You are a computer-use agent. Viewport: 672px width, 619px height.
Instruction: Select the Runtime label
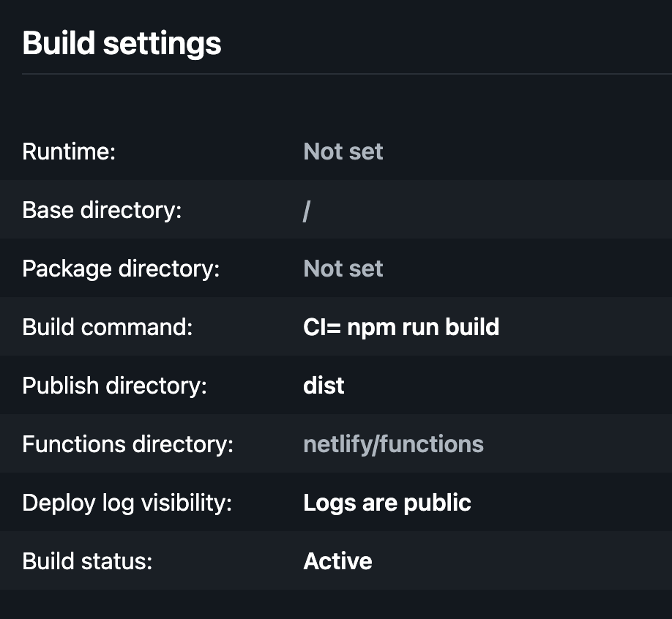click(68, 151)
